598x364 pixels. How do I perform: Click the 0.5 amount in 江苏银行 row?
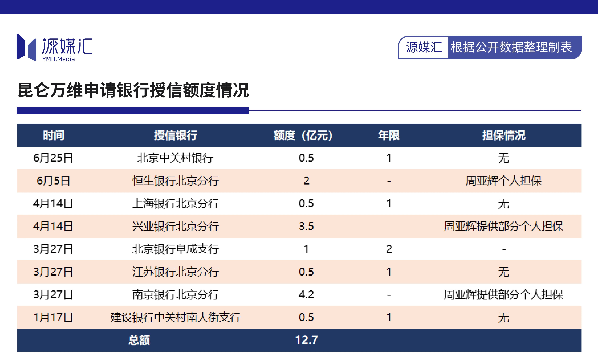point(306,272)
